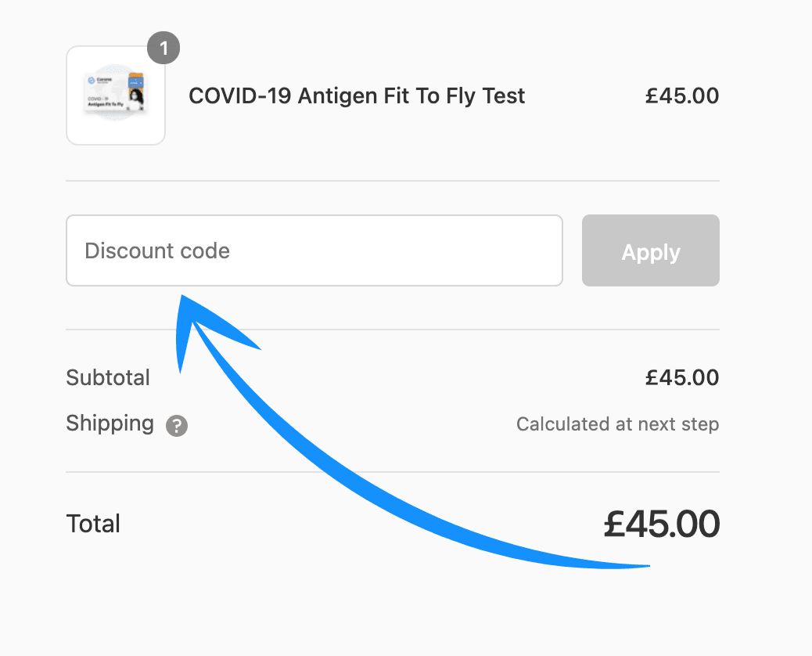Click the Shipping label text
Screen dimensions: 812x656
click(110, 424)
